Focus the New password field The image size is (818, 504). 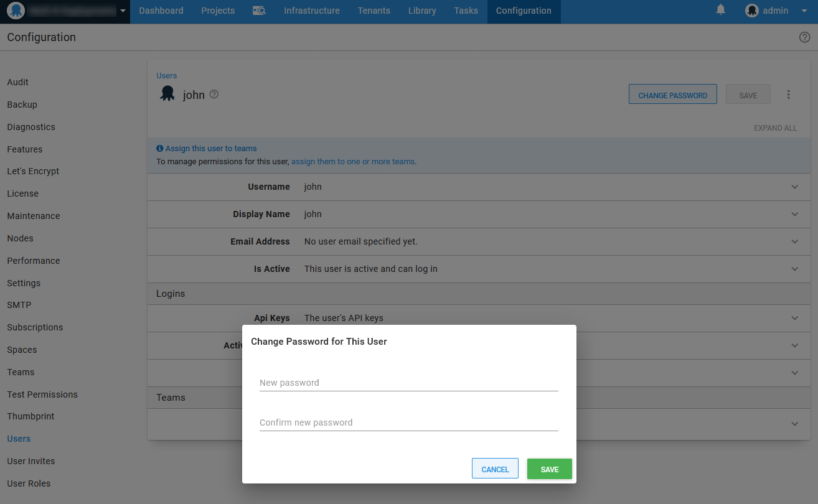pos(408,383)
